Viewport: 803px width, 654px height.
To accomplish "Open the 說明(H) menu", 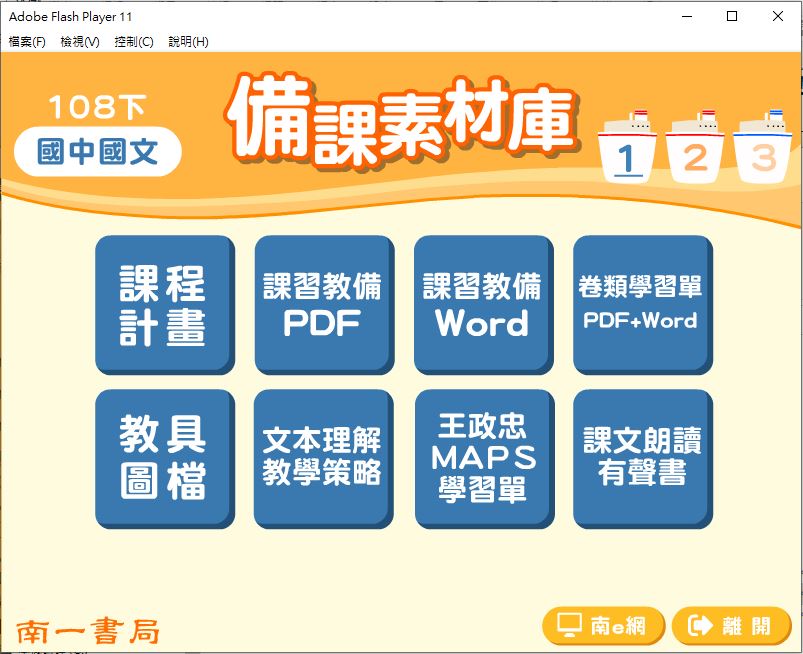I will coord(188,42).
